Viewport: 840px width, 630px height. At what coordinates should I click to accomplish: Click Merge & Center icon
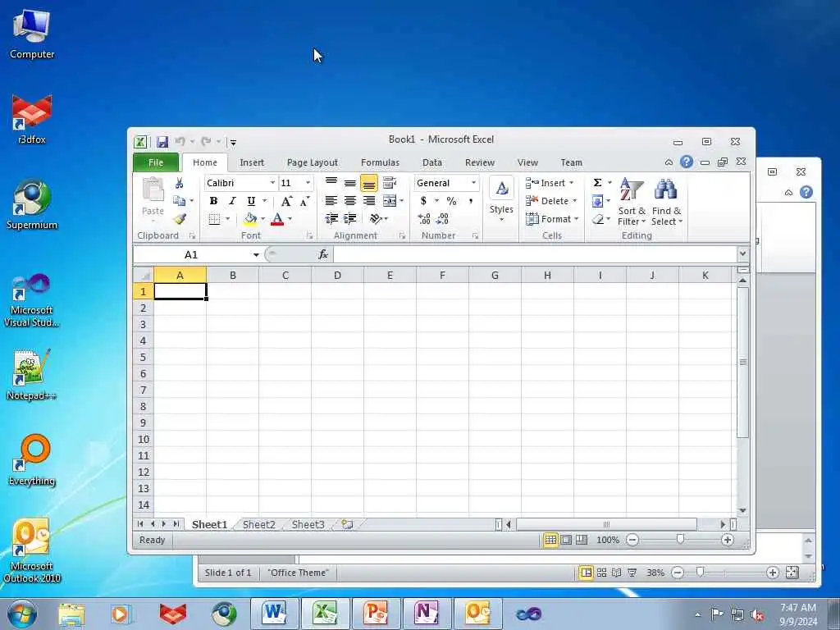click(x=390, y=201)
